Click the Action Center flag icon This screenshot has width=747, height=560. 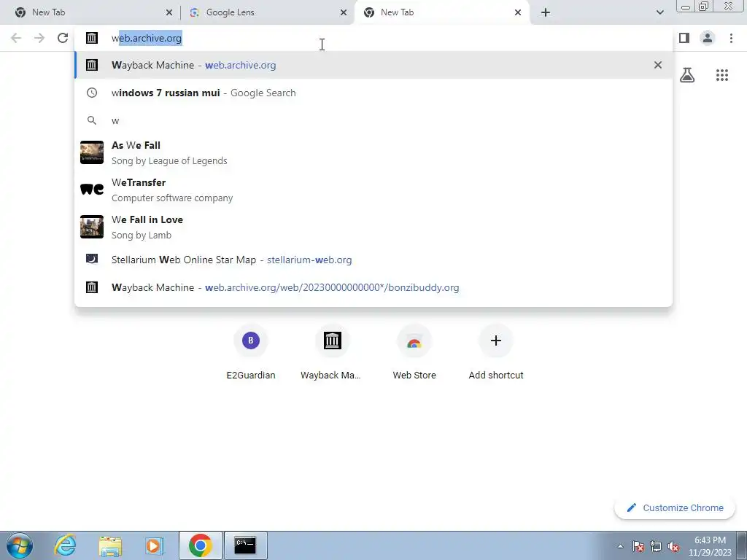pyautogui.click(x=638, y=546)
